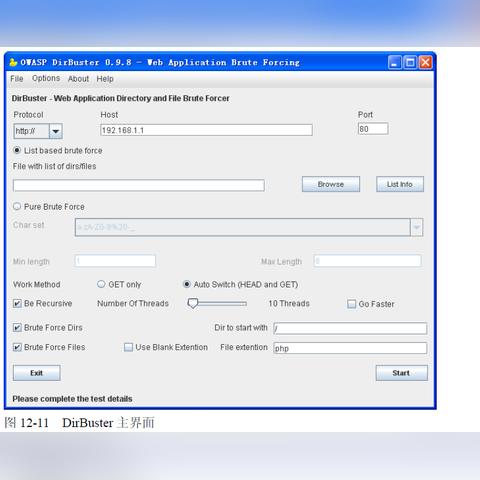Click the Port field showing 80
480x480 pixels.
coord(373,129)
